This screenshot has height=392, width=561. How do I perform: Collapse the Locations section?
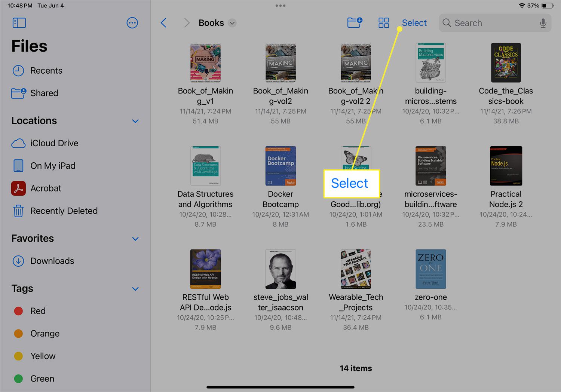[135, 121]
